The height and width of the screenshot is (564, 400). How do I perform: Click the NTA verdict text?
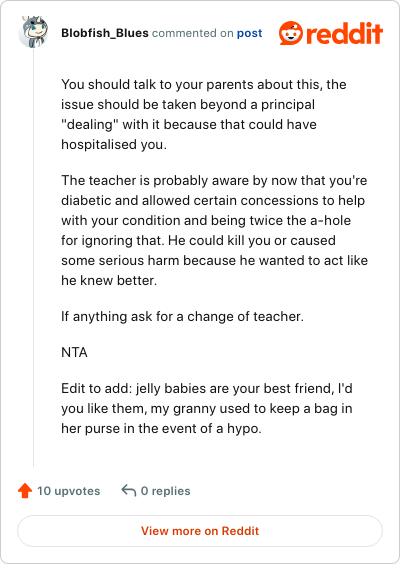[74, 352]
